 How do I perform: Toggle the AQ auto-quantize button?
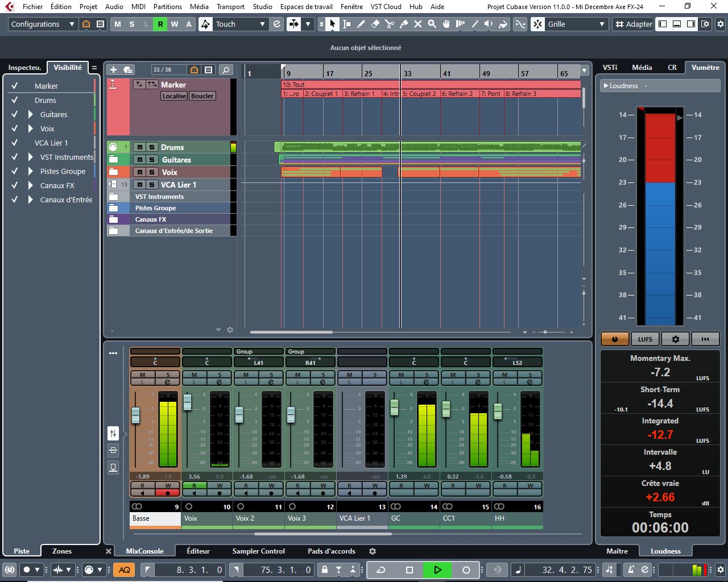point(124,569)
